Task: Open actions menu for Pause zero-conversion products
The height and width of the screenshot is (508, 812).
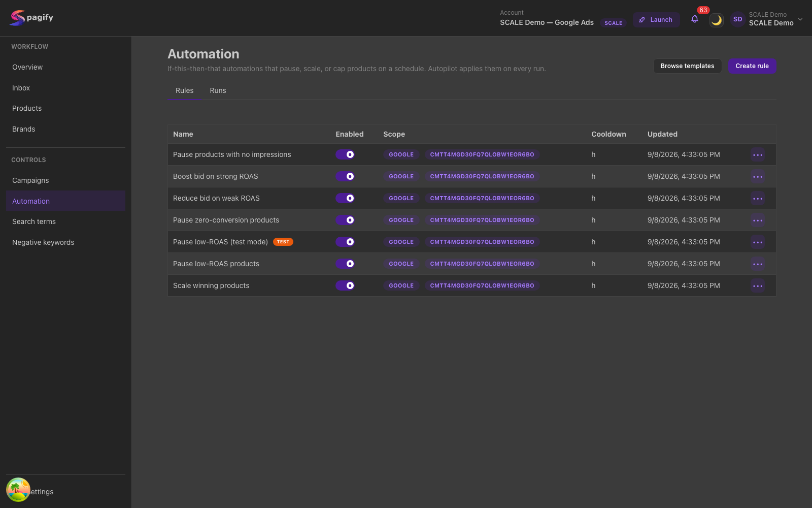Action: point(758,220)
